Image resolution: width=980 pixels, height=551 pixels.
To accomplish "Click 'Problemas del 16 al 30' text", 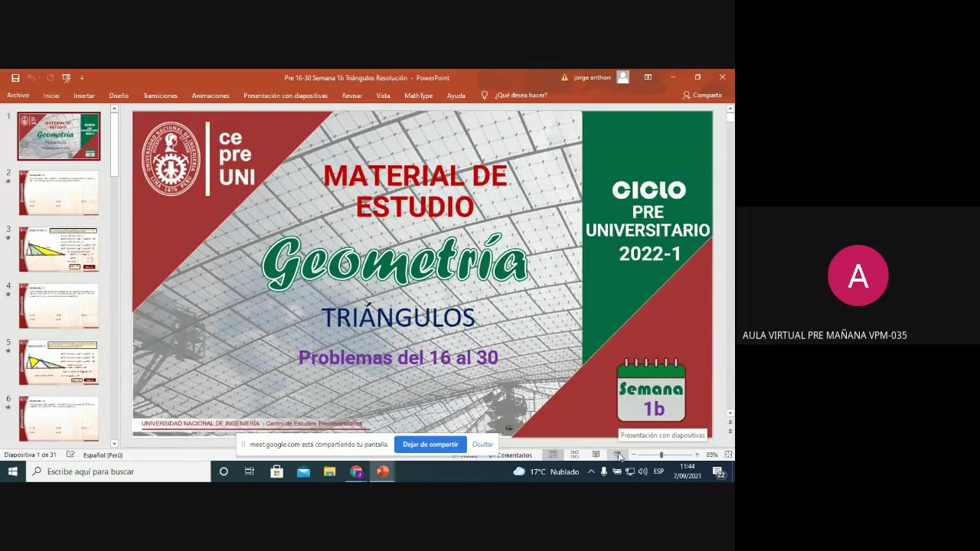I will pos(398,357).
